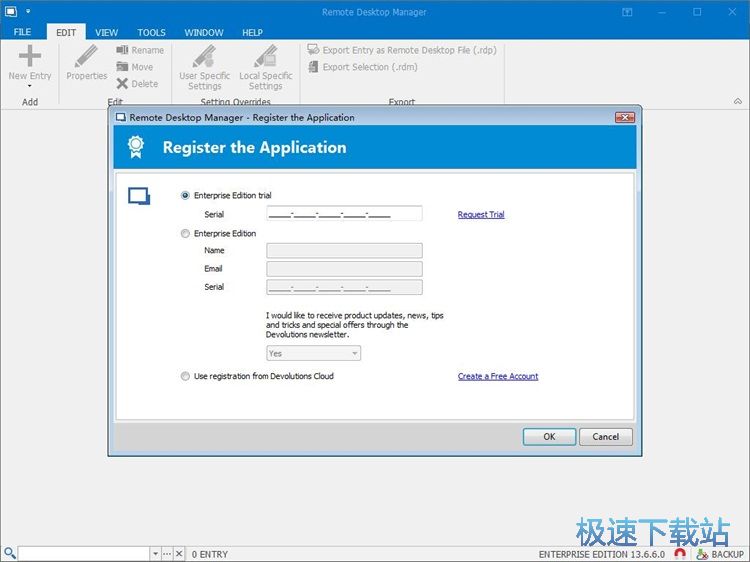The height and width of the screenshot is (562, 750).
Task: Click the trial Serial input field
Action: 344,214
